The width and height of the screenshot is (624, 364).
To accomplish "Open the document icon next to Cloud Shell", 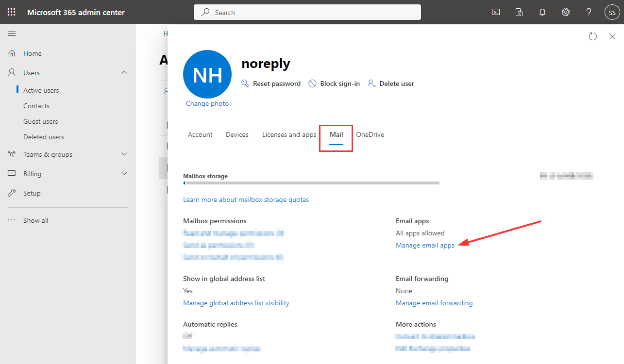I will click(x=519, y=12).
